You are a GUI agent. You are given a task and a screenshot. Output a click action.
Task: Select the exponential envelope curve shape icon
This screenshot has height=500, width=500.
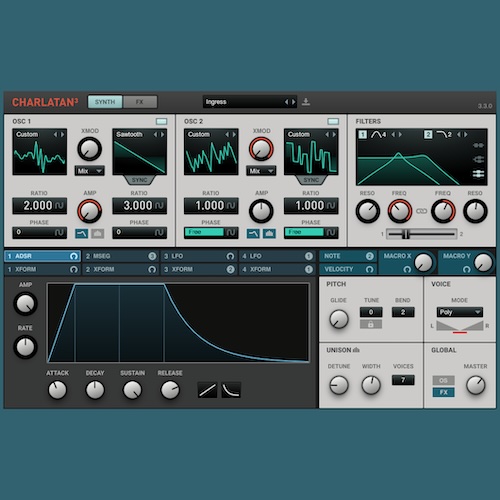pos(231,390)
